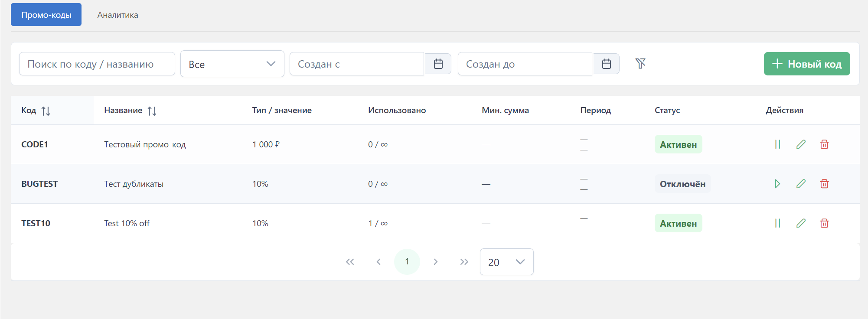Delete the CODE1 promo code
The image size is (868, 319).
(824, 144)
